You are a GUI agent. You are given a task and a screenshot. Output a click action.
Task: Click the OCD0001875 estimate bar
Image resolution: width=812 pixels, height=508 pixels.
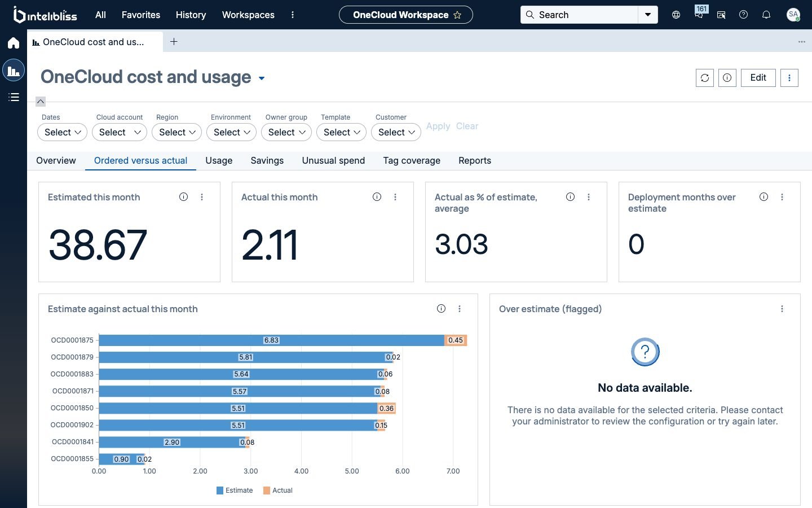(272, 340)
